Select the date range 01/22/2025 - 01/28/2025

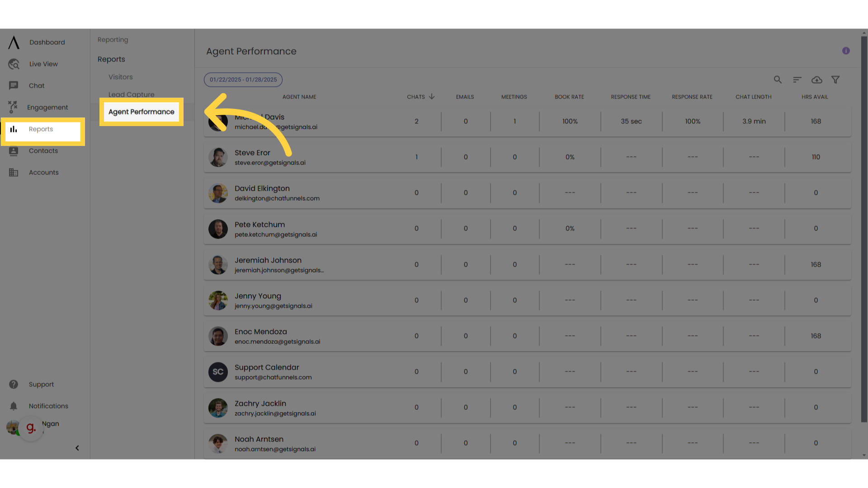[243, 79]
